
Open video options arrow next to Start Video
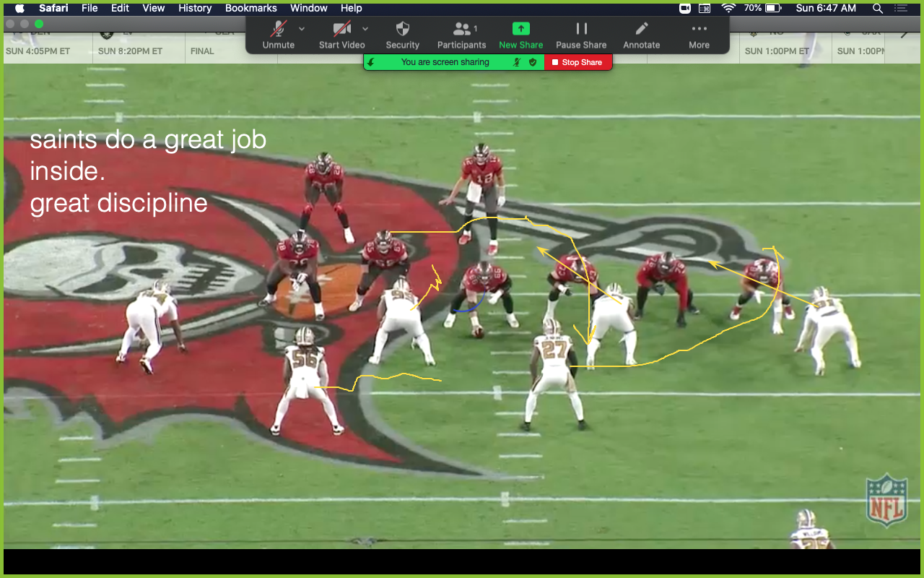click(x=365, y=29)
